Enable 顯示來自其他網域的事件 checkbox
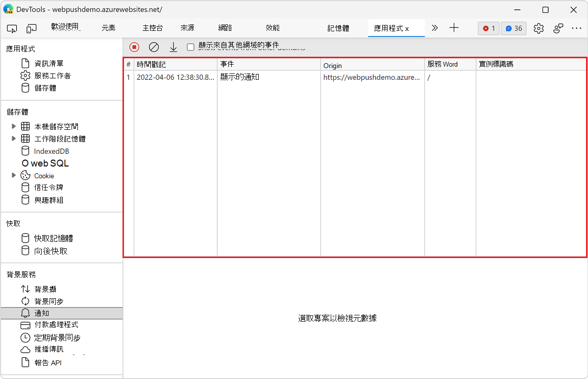Image resolution: width=588 pixels, height=379 pixels. 190,47
